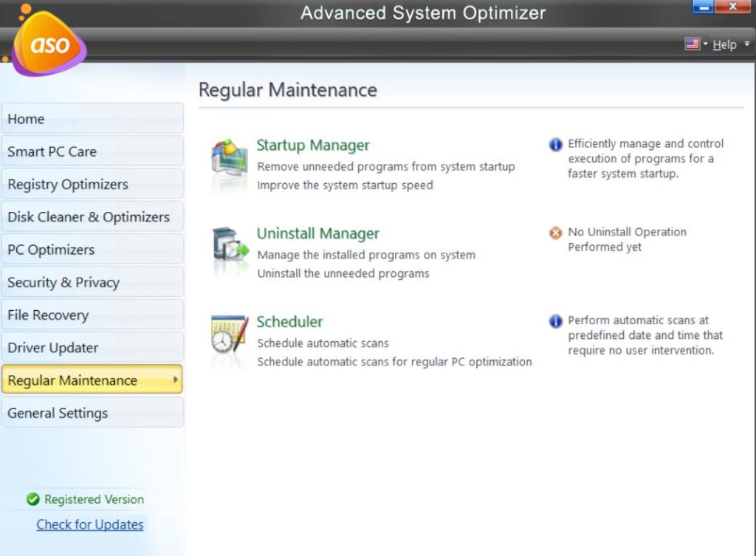Image resolution: width=756 pixels, height=556 pixels.
Task: Click 'Improve the system startup speed' text
Action: (x=345, y=185)
